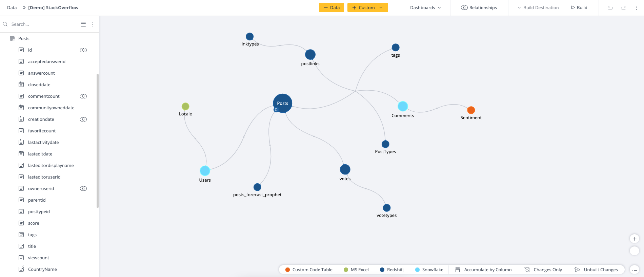Click the yellow + Data button
This screenshot has height=277, width=644.
(x=331, y=7)
